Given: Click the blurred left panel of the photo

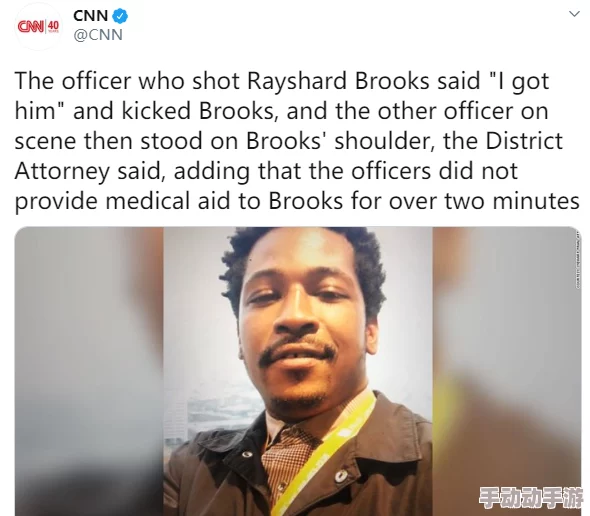Looking at the screenshot, I should point(89,371).
